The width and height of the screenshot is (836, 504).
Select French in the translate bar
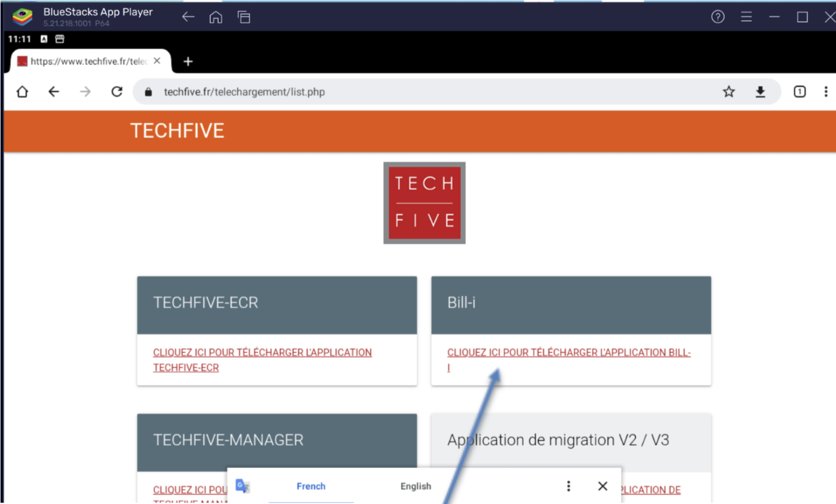[311, 486]
